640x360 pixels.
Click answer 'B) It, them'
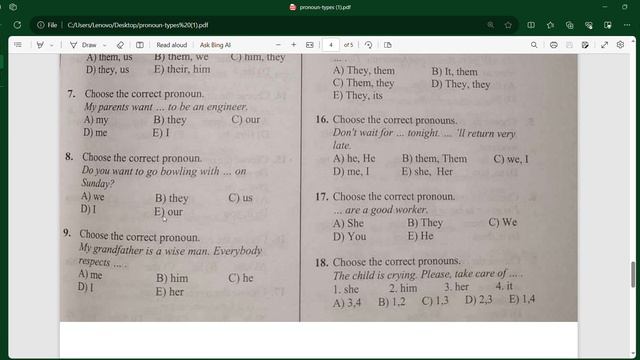click(x=454, y=71)
